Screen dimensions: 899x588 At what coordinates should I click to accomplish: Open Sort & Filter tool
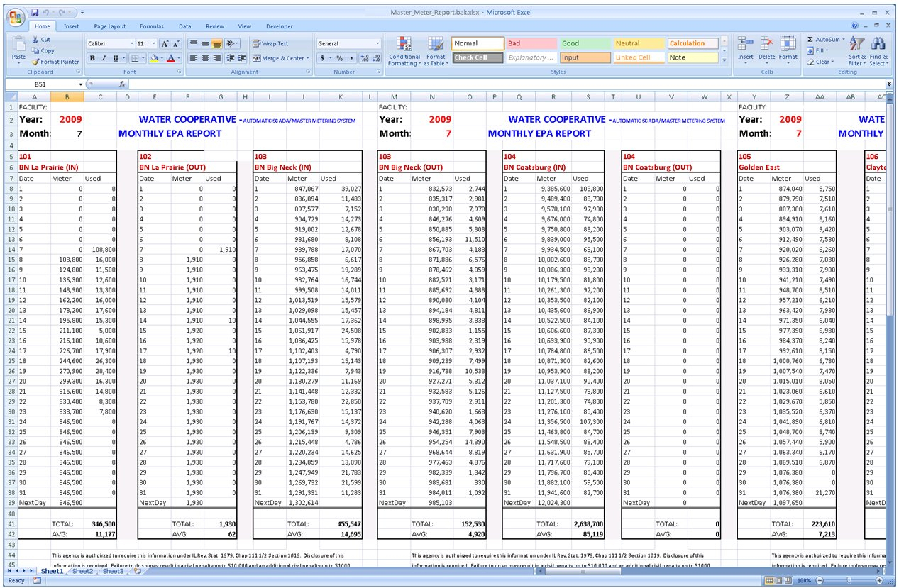click(857, 45)
